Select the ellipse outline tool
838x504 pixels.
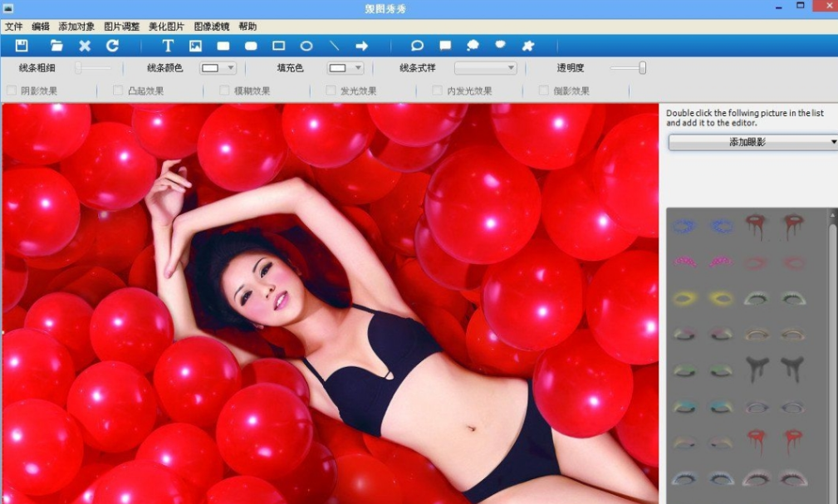point(306,46)
